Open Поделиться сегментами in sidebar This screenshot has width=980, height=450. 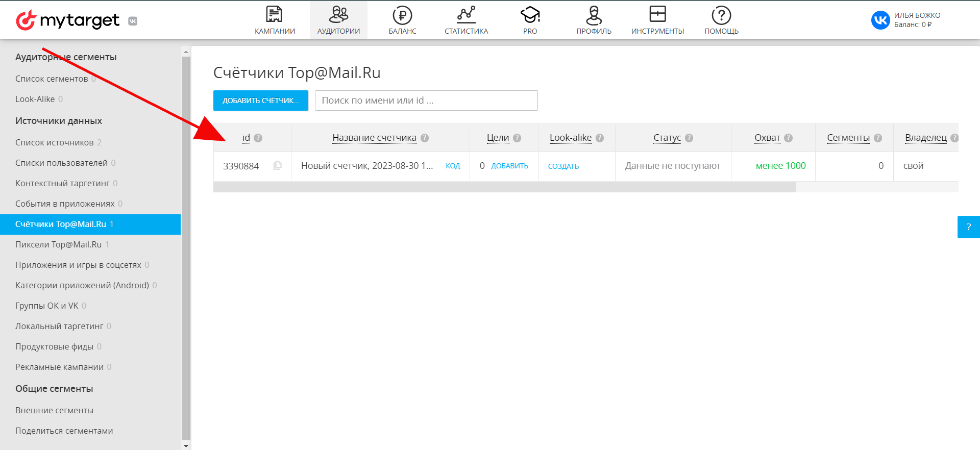(64, 431)
